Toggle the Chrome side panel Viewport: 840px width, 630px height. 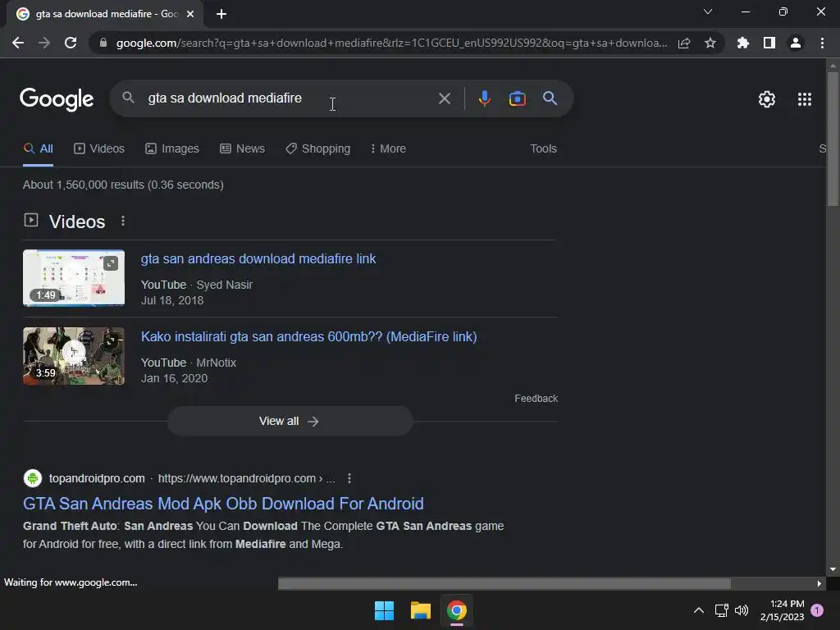[x=769, y=43]
